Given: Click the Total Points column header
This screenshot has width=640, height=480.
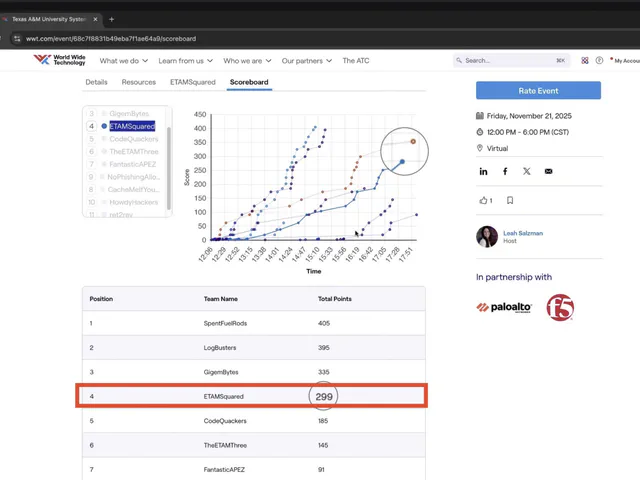Looking at the screenshot, I should [x=335, y=299].
